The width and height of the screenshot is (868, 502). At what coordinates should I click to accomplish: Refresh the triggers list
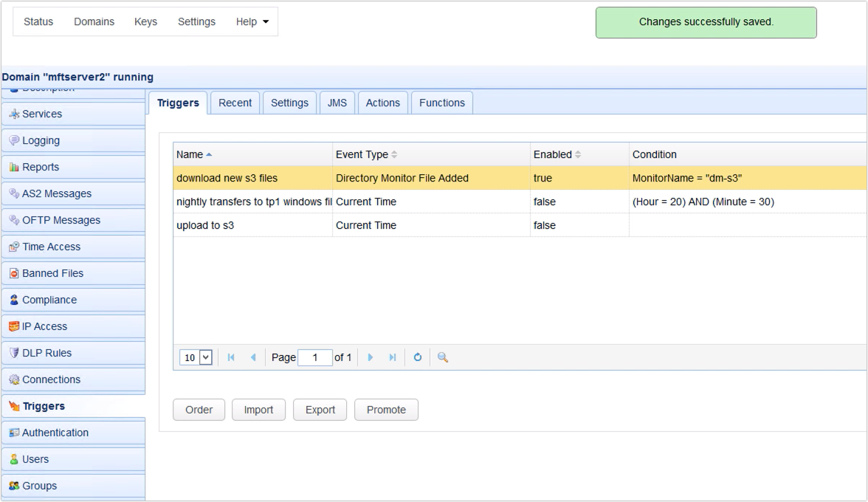tap(418, 357)
